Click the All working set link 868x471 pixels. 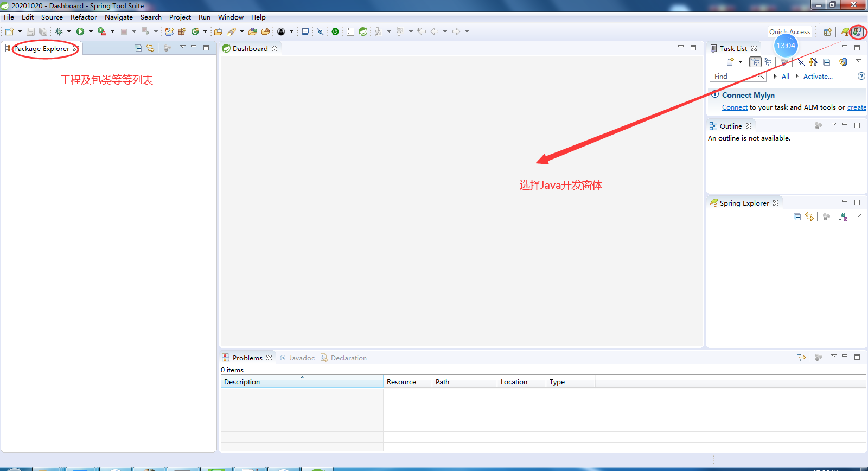click(786, 77)
